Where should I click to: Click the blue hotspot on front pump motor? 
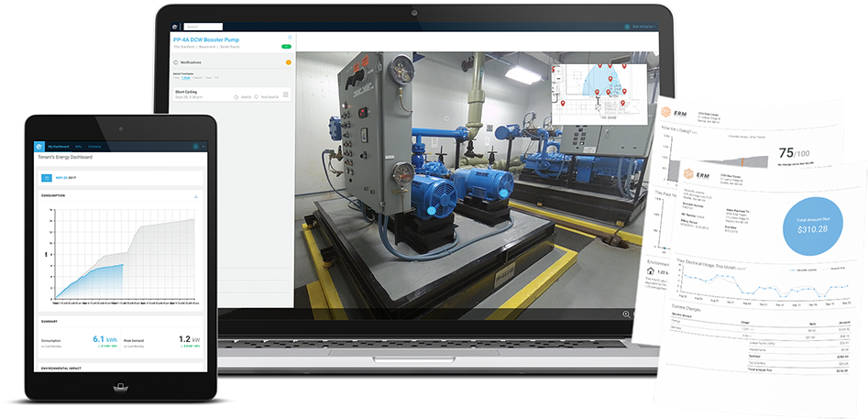[x=433, y=210]
